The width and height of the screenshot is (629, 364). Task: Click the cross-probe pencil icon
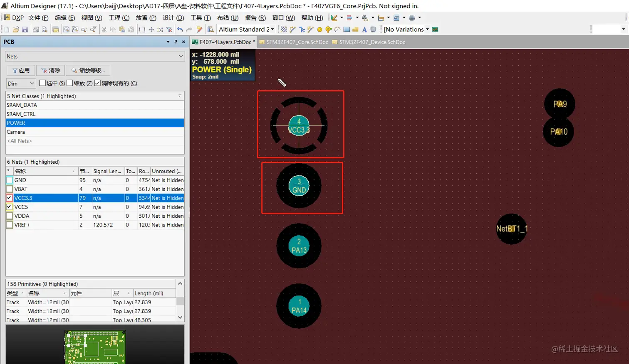coord(200,30)
